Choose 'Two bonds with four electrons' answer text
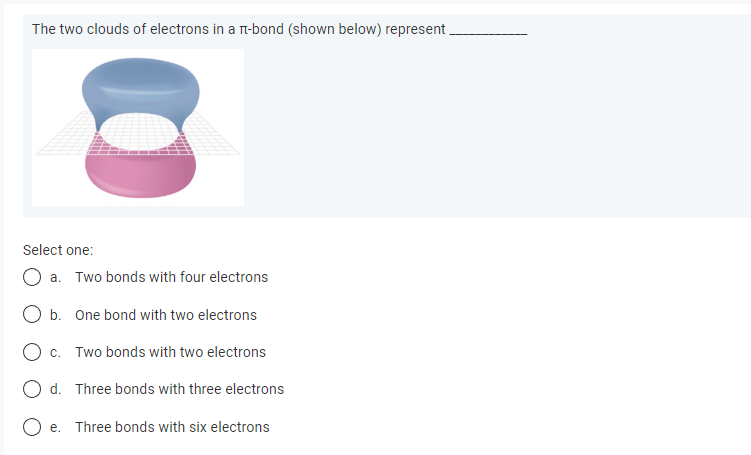 (x=171, y=277)
